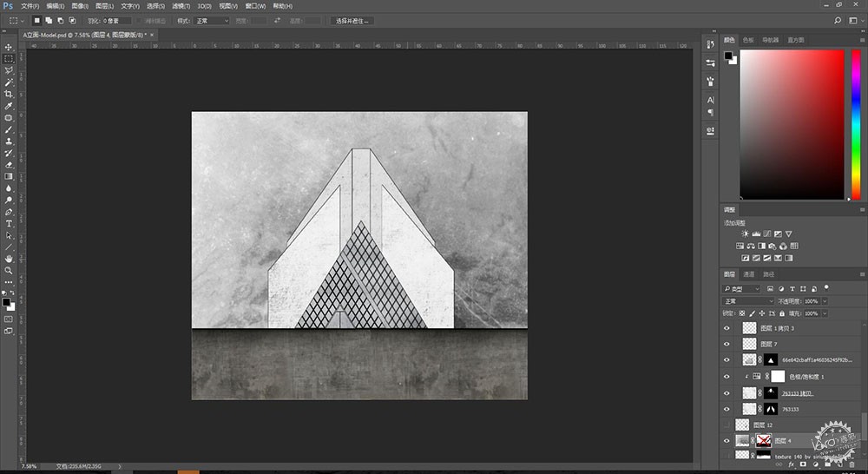Select the Hand tool
Viewport: 868px width, 474px height.
click(x=9, y=259)
